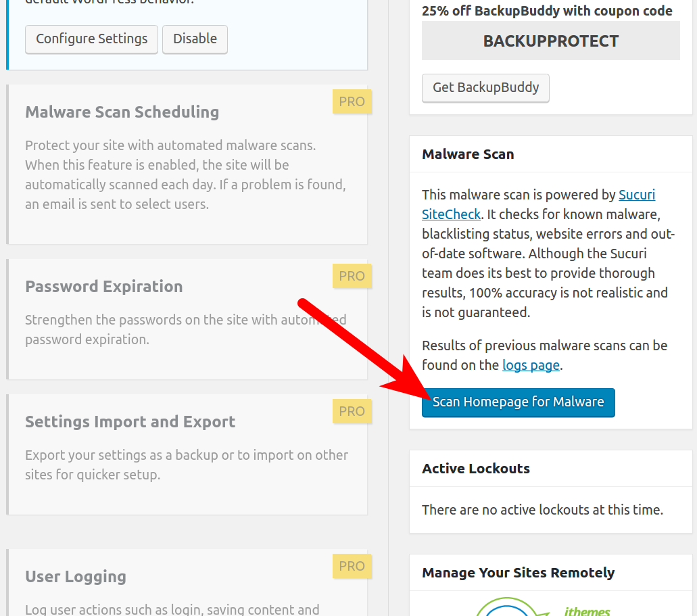Click the Malware Scan widget title
The height and width of the screenshot is (616, 697).
coord(468,154)
